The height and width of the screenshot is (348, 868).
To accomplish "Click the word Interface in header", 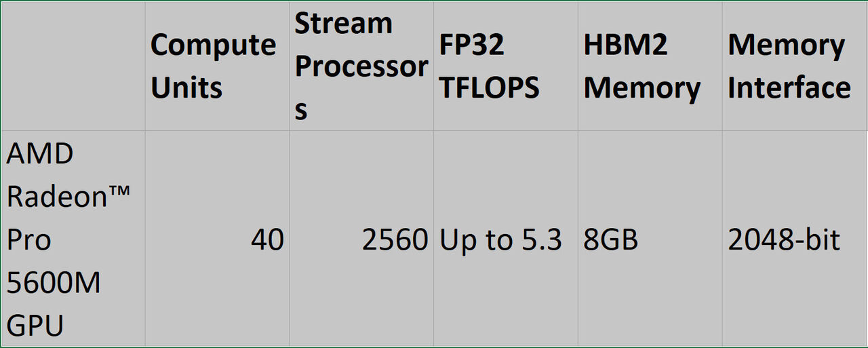I will point(789,88).
